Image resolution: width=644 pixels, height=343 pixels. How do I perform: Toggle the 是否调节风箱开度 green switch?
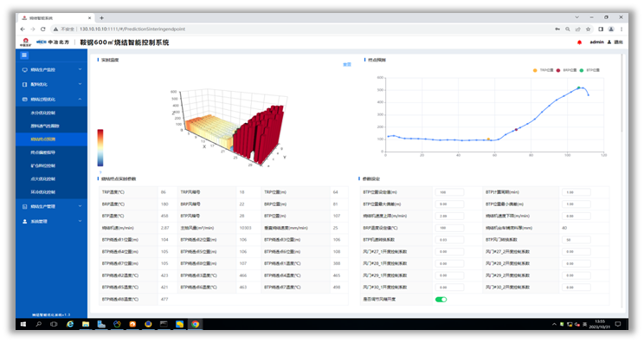441,300
